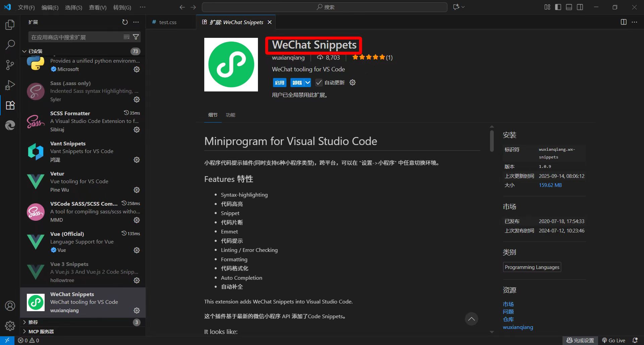Open settings gear for SCSS Formatter
644x345 pixels.
[137, 130]
